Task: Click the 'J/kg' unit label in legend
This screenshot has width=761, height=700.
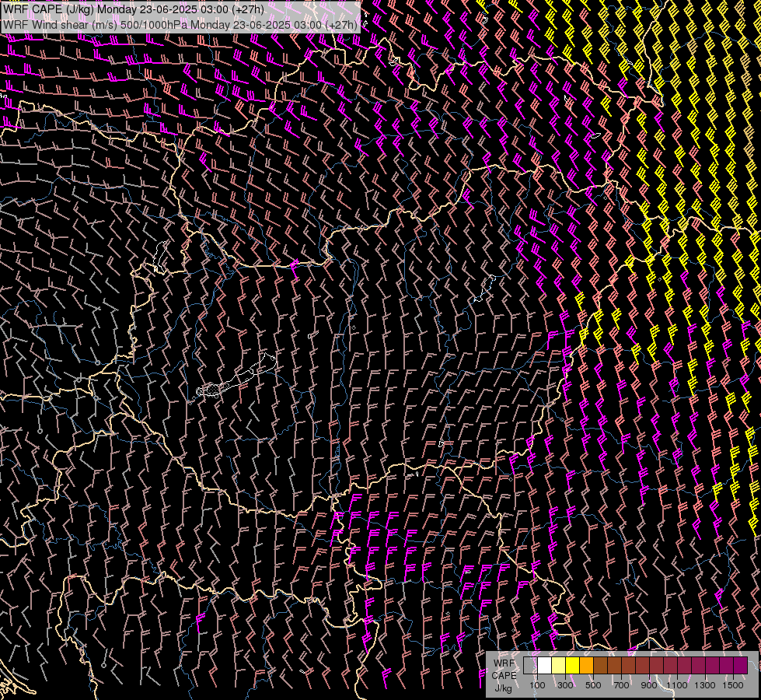Action: [503, 688]
